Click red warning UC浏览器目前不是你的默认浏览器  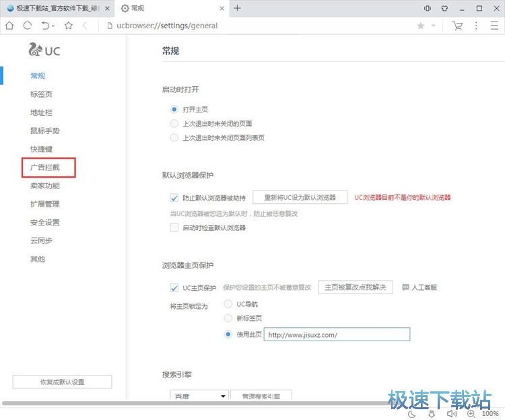403,198
